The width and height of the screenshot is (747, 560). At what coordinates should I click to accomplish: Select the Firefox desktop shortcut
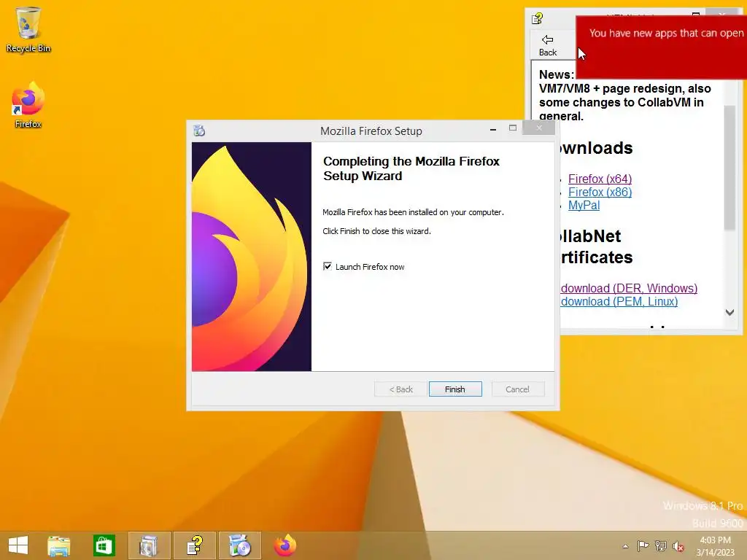point(28,105)
